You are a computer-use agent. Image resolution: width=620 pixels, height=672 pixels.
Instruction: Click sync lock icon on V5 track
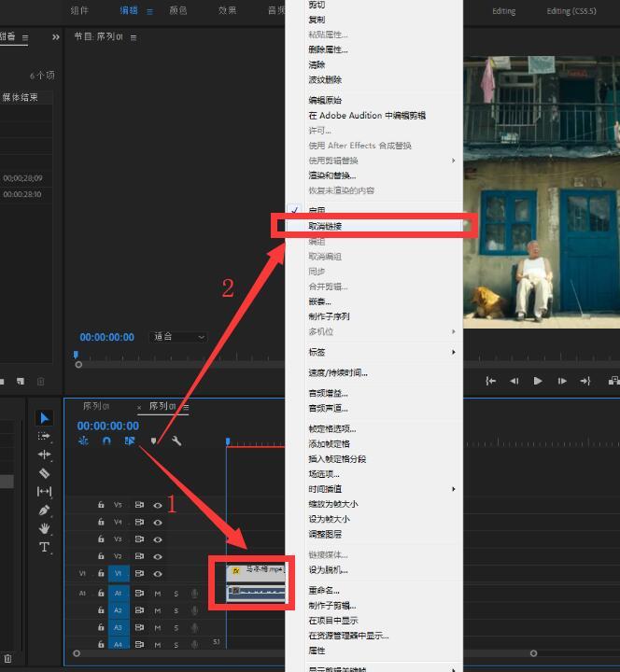point(139,505)
